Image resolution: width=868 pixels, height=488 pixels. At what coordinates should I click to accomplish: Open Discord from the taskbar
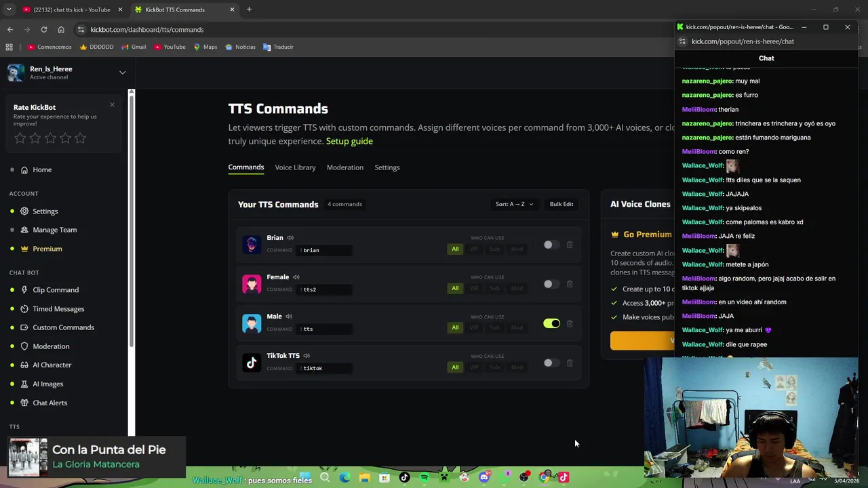[x=484, y=477]
